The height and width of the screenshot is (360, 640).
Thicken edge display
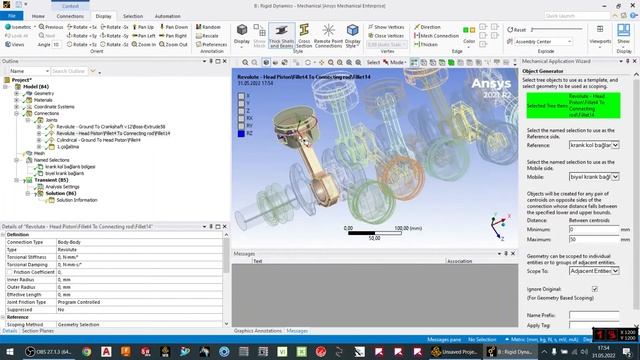coord(426,44)
